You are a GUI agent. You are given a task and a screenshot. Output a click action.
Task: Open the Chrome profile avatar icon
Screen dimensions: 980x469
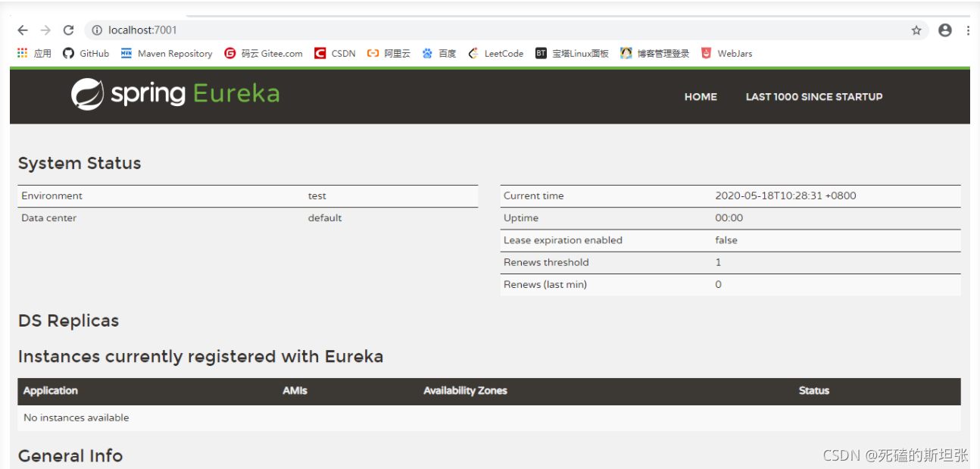coord(944,30)
